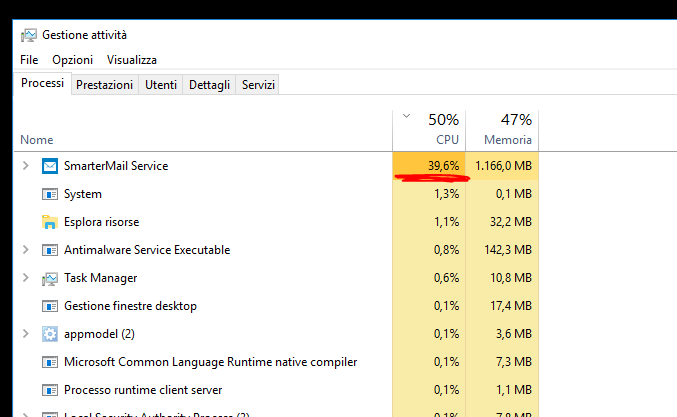Click the Esplora risorse folder icon
The height and width of the screenshot is (417, 677).
50,222
